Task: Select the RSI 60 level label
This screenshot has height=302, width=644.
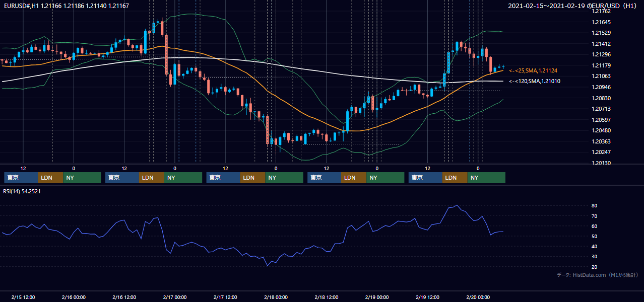Action: [594, 226]
